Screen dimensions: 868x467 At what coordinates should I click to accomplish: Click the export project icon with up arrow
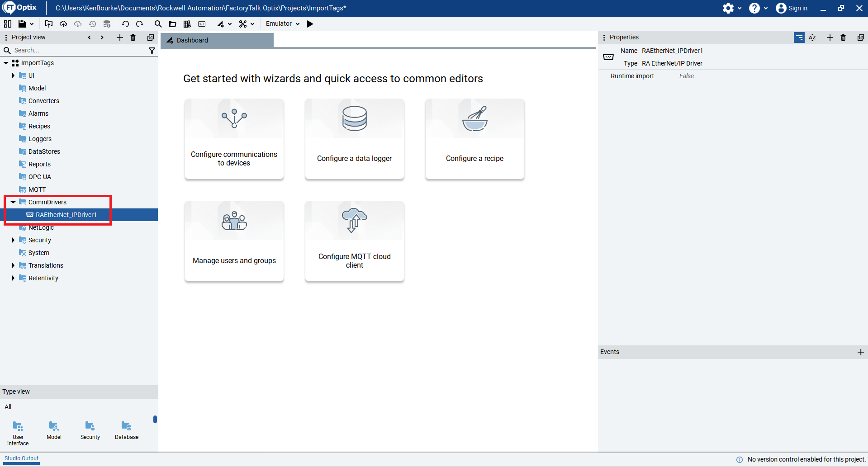point(49,24)
